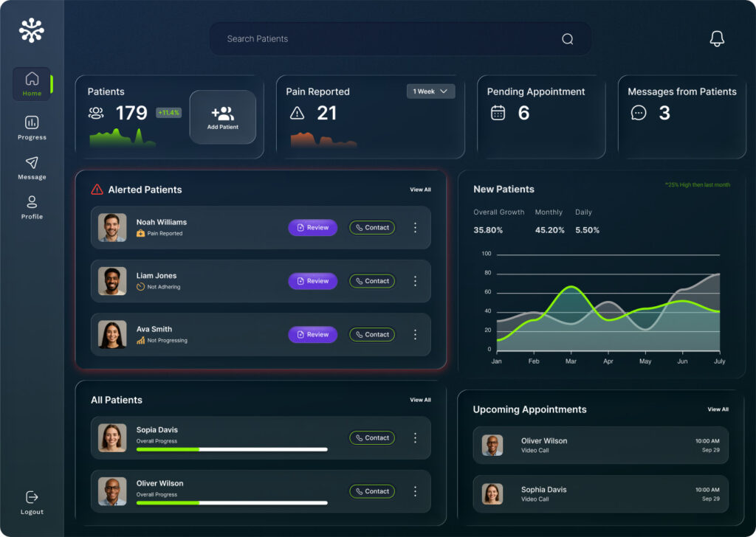This screenshot has height=537, width=756.
Task: Click the Pain Reported warning triangle icon
Action: (297, 113)
